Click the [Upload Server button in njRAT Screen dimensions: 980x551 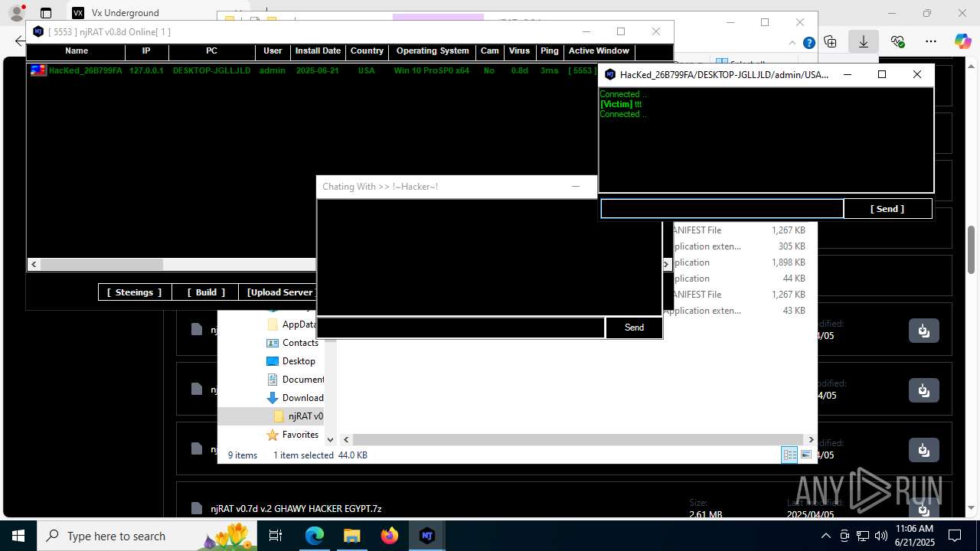279,292
